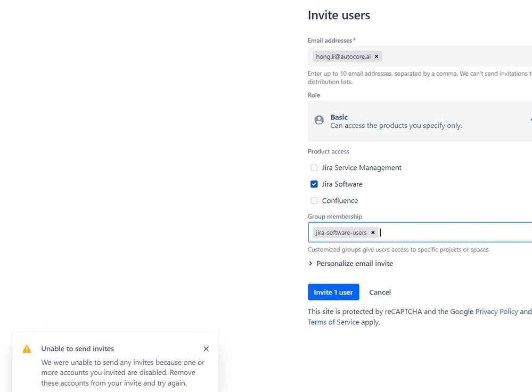
Task: Open Google Privacy Policy link
Action: pos(496,312)
